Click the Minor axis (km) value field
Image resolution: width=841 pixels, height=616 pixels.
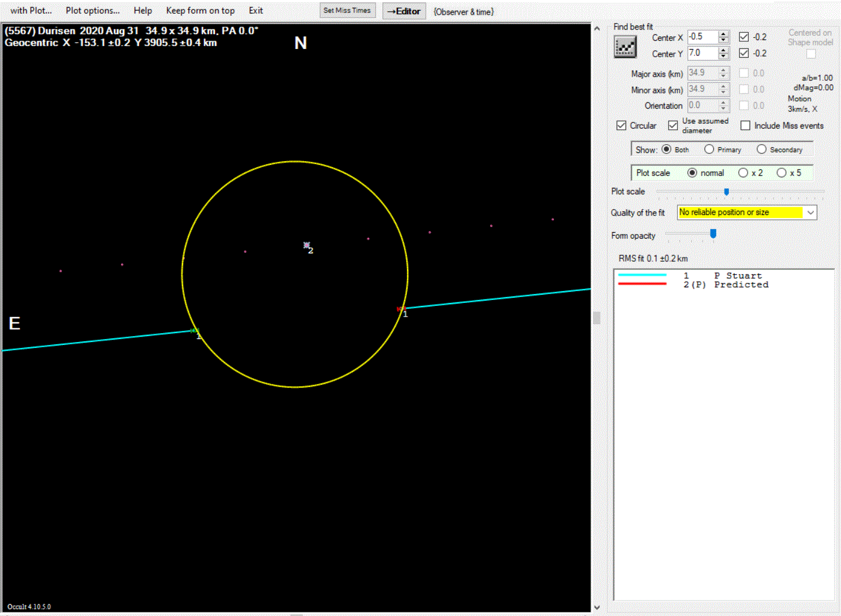tap(702, 89)
